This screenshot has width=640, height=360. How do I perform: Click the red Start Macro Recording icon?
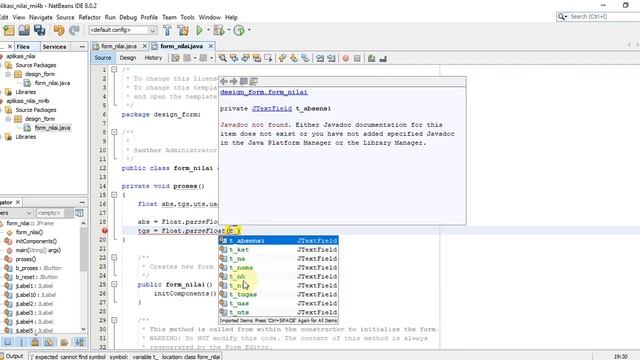[346, 58]
